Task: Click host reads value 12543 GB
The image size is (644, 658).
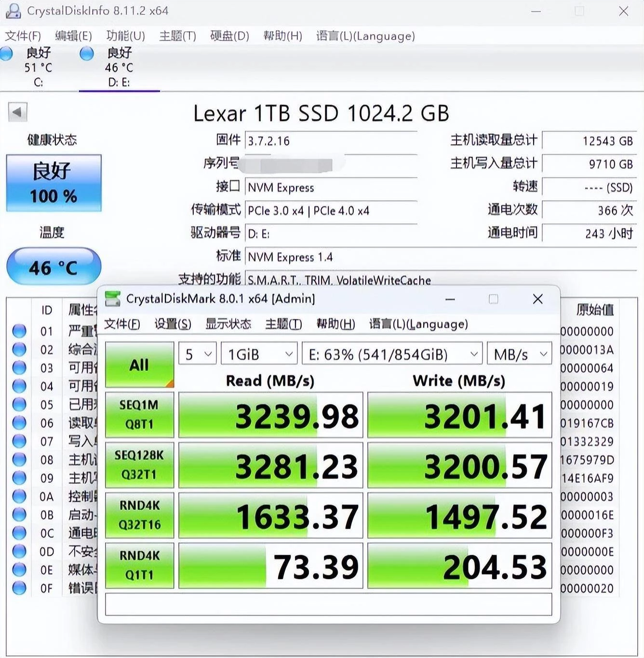Action: click(590, 141)
